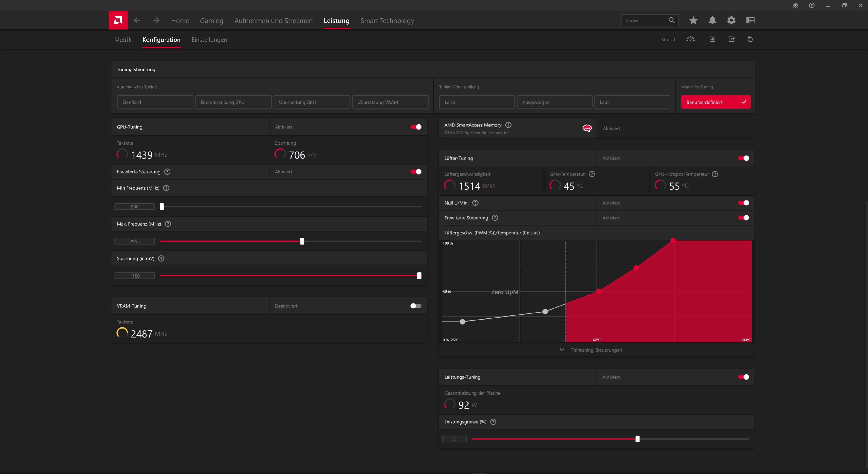Image resolution: width=868 pixels, height=474 pixels.
Task: Click the Max. Frequenz slider handle
Action: click(302, 241)
